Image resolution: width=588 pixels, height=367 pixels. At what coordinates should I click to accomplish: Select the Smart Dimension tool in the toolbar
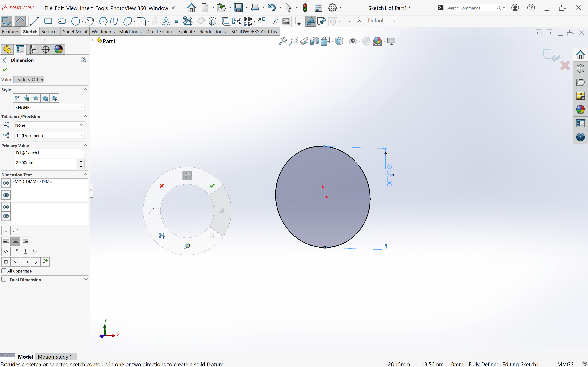(20, 21)
